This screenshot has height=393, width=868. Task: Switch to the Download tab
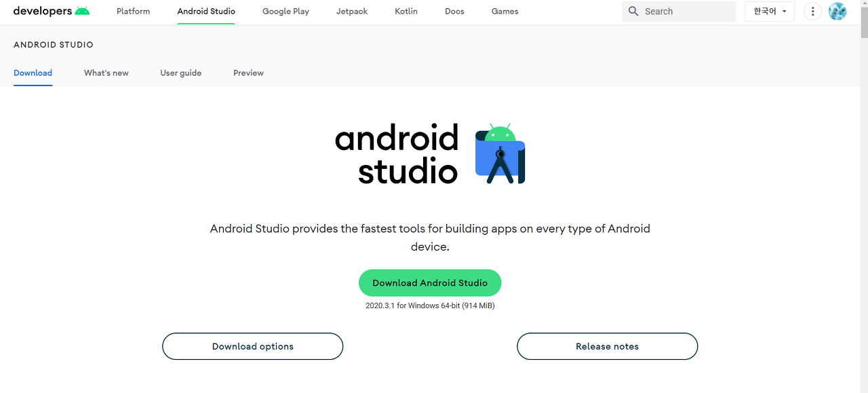pos(33,73)
